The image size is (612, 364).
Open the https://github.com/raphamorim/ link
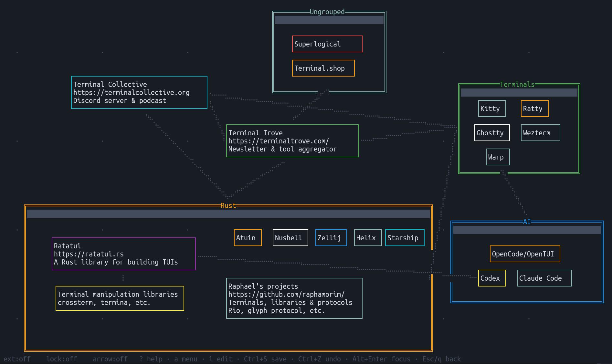click(x=286, y=294)
